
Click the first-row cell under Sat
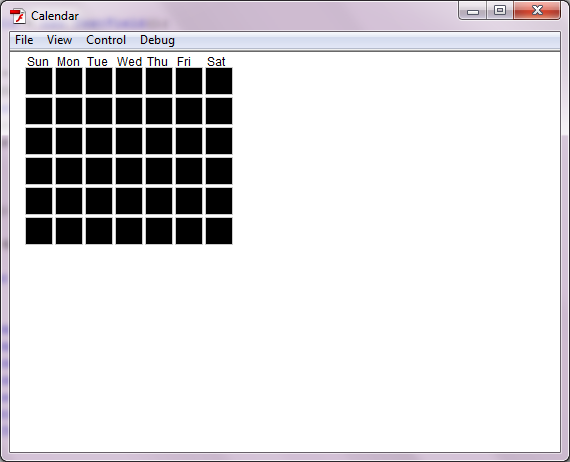coord(219,81)
